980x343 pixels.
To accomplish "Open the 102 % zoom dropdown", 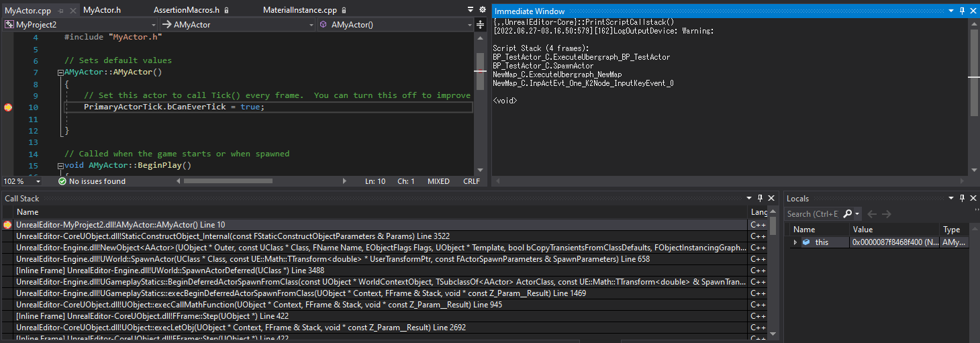I will [x=22, y=181].
